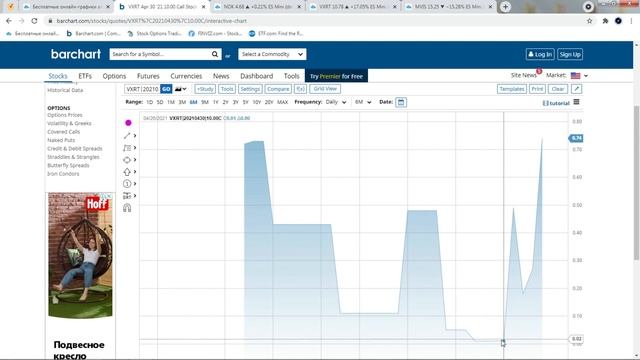Select the text annotation tool

click(x=127, y=148)
